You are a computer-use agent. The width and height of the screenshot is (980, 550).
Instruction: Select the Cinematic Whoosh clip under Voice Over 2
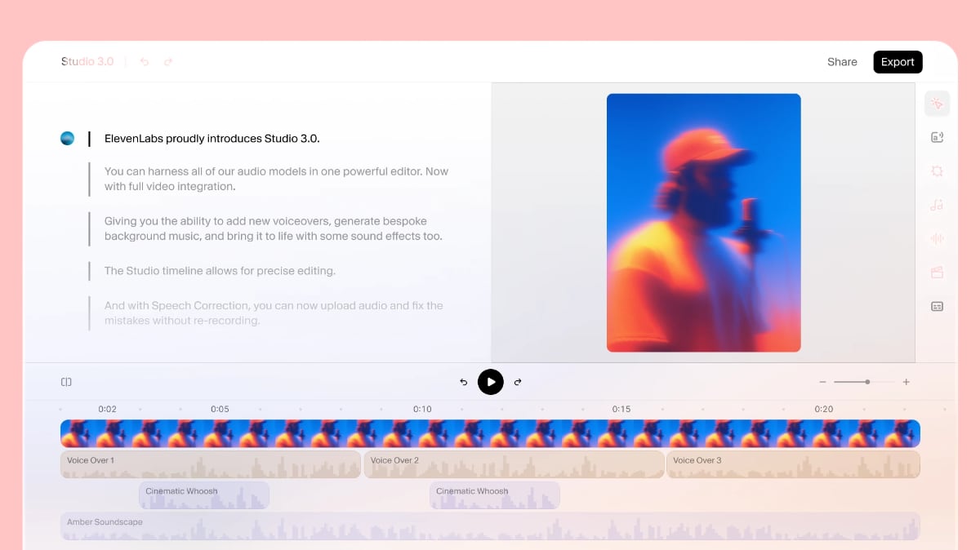[495, 495]
